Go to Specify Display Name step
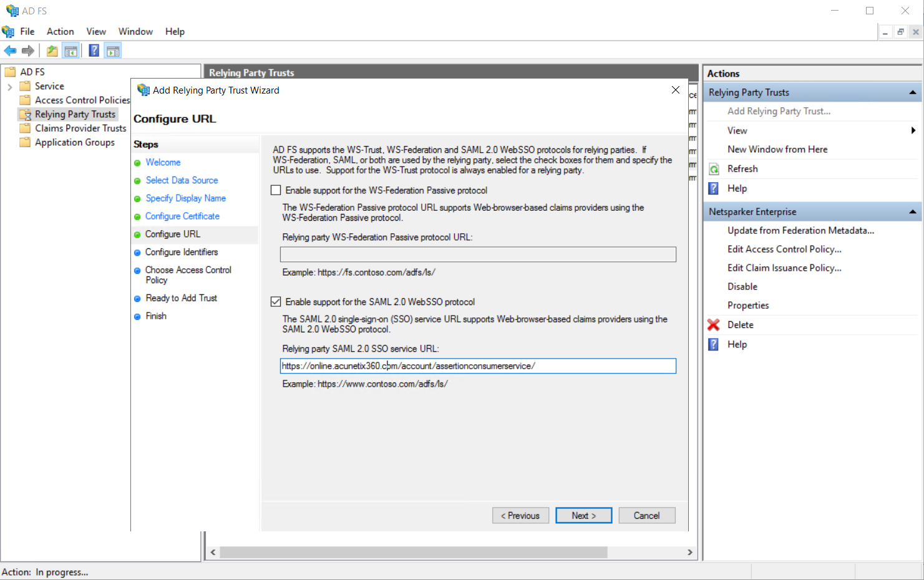Screen dimensions: 924x580 186,198
